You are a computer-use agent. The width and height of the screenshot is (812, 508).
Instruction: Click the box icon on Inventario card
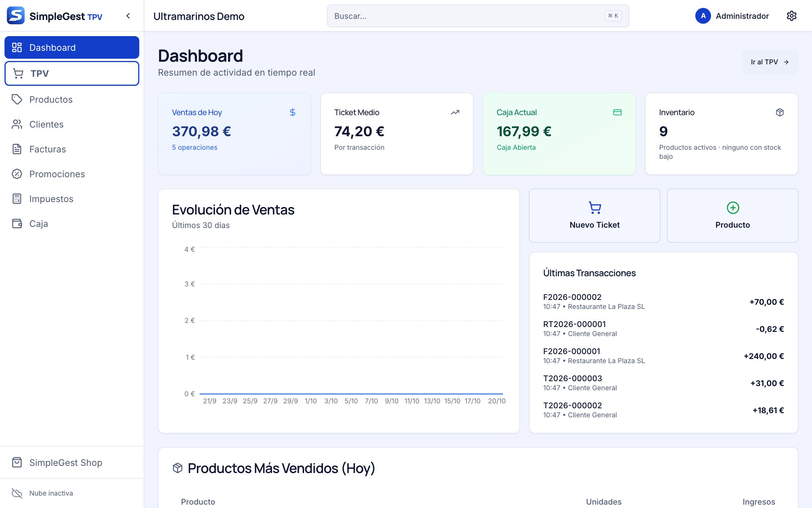pyautogui.click(x=780, y=112)
